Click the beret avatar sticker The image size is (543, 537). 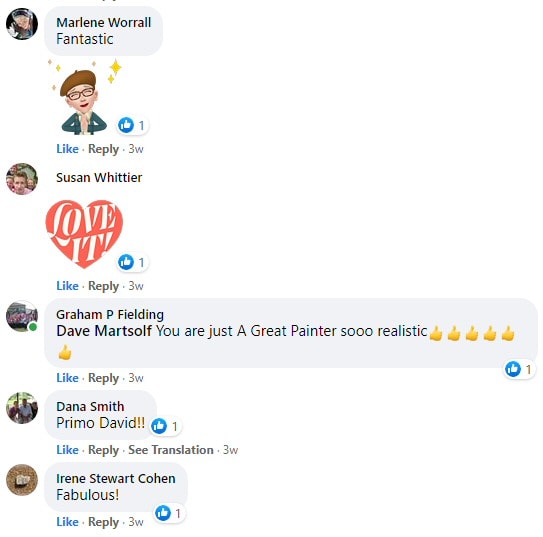84,97
